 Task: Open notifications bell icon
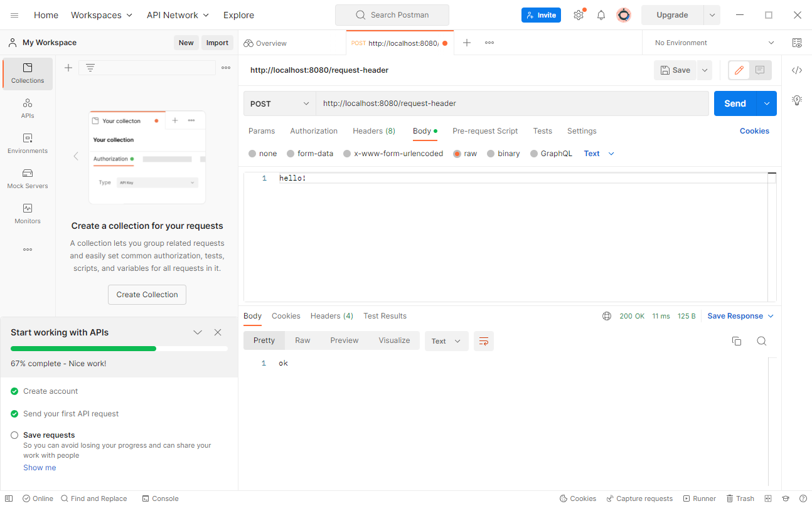(601, 15)
